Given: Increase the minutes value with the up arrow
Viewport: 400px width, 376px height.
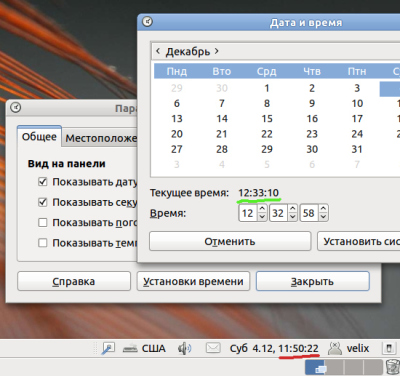Looking at the screenshot, I should coord(293,209).
